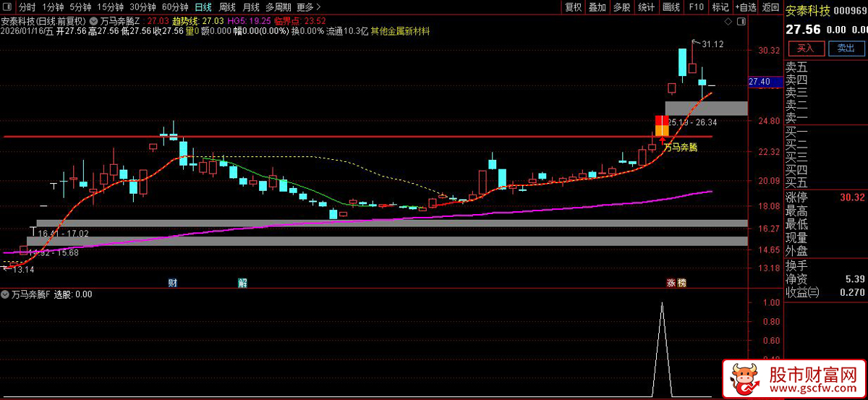868x400 pixels.
Task: Switch to 5分钟 period
Action: coord(80,7)
